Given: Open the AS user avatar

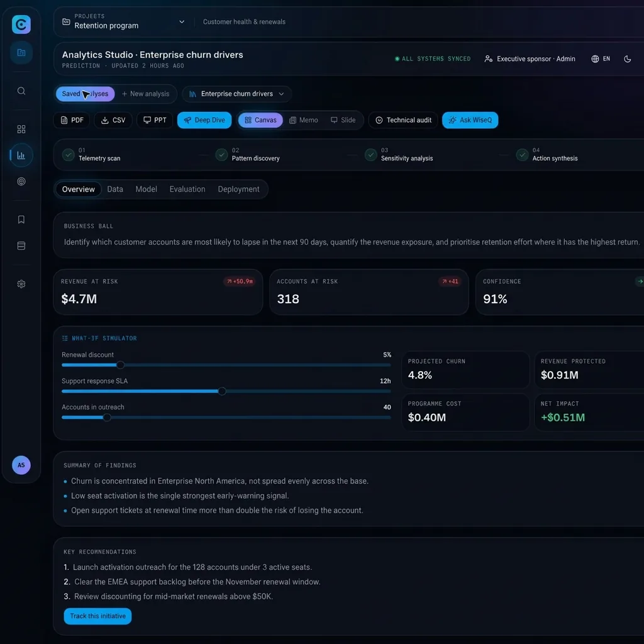Looking at the screenshot, I should point(21,465).
